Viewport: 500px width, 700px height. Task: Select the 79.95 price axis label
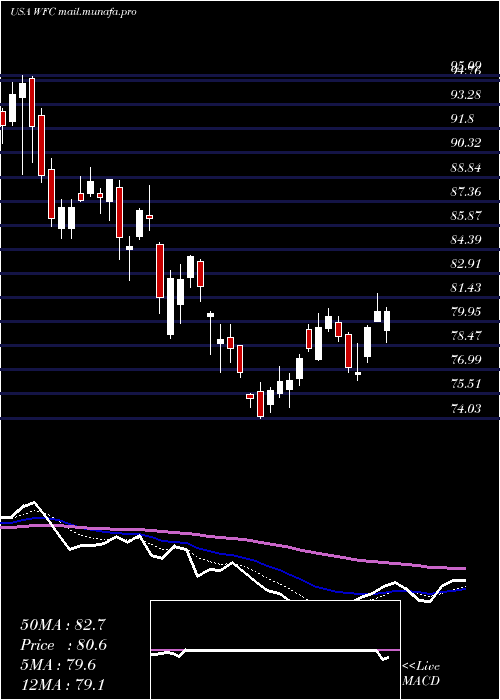[x=466, y=311]
